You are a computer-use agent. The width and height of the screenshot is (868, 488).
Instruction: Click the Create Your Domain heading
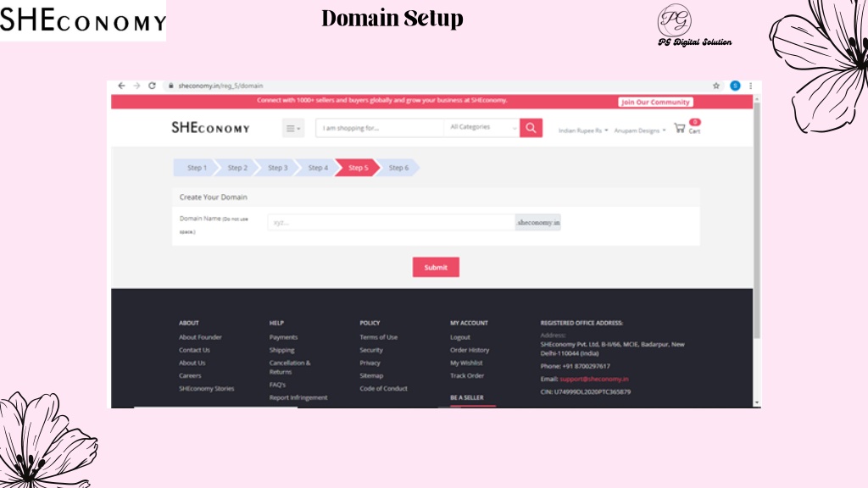213,197
